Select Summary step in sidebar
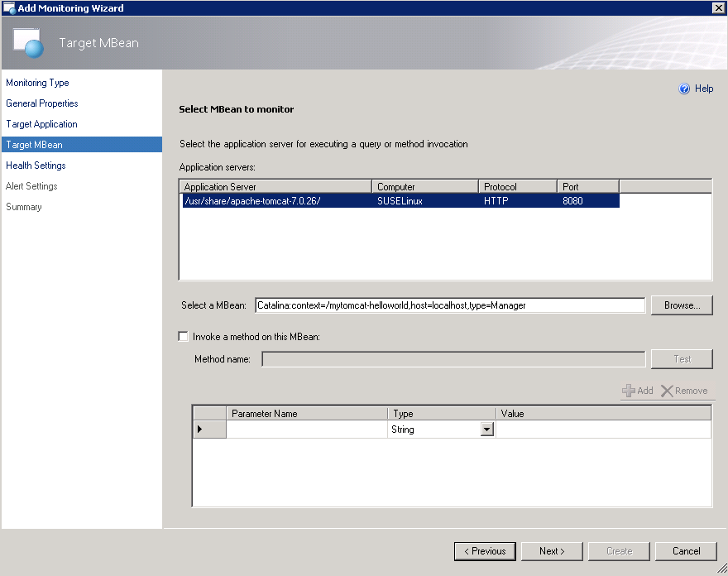Screen dimensions: 728x576 click(x=24, y=207)
